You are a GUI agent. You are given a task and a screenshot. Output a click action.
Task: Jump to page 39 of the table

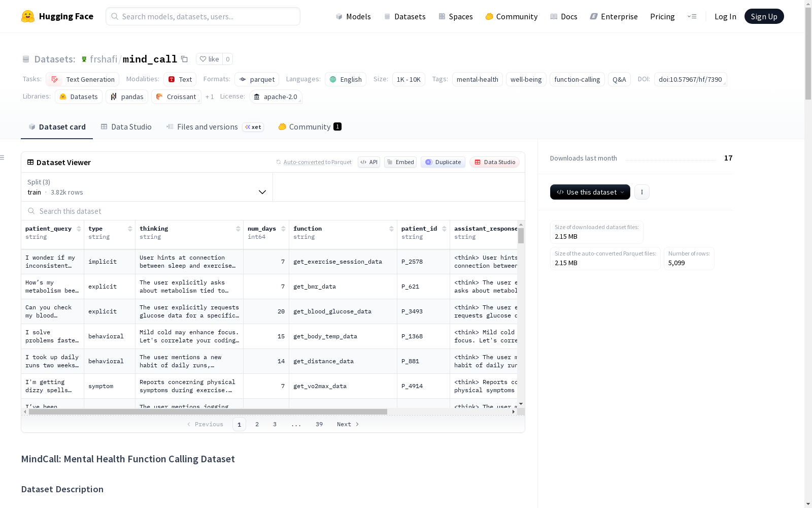point(319,424)
